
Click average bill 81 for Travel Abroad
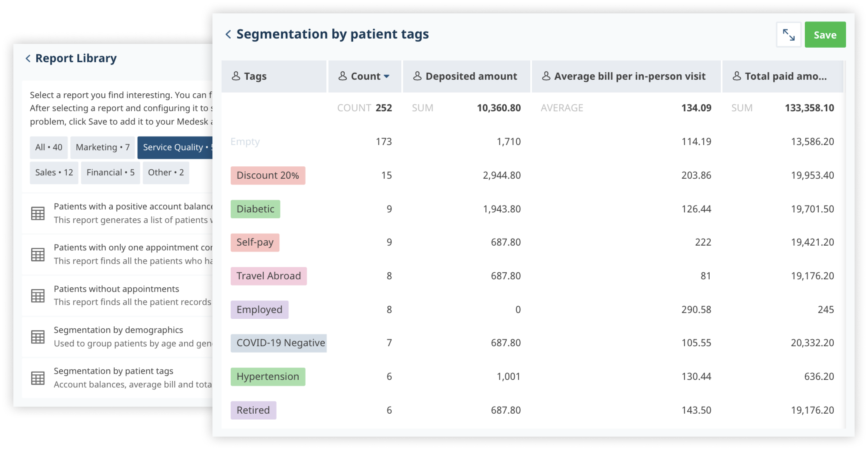tap(706, 276)
